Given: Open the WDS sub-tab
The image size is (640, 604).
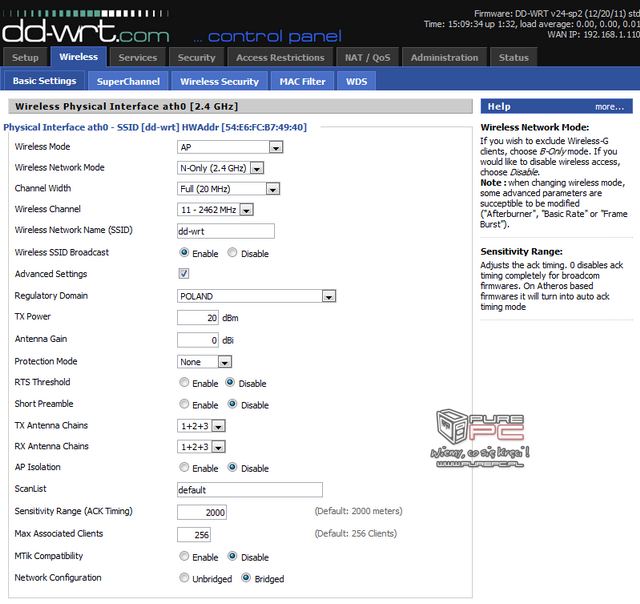Looking at the screenshot, I should click(356, 81).
